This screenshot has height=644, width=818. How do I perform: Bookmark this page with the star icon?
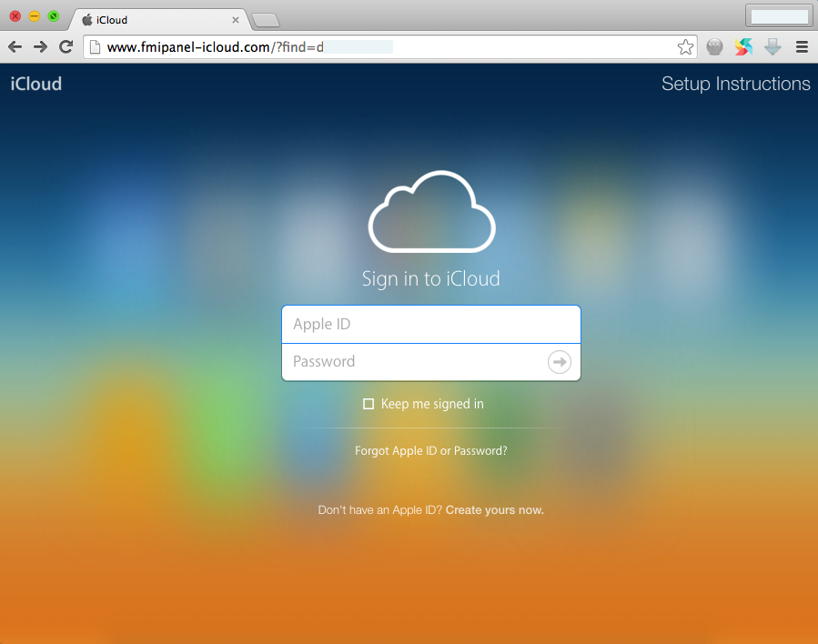tap(685, 47)
